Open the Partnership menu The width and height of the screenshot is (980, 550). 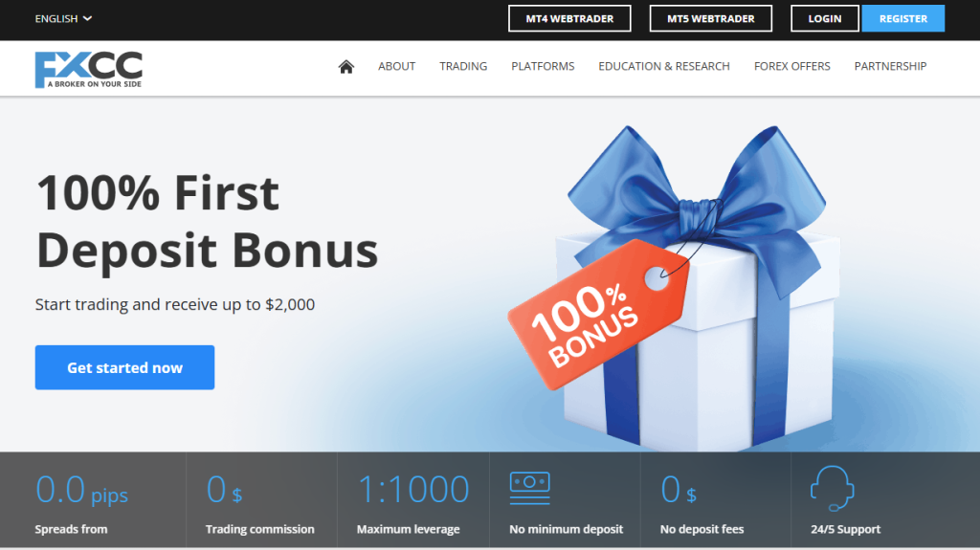pos(890,66)
